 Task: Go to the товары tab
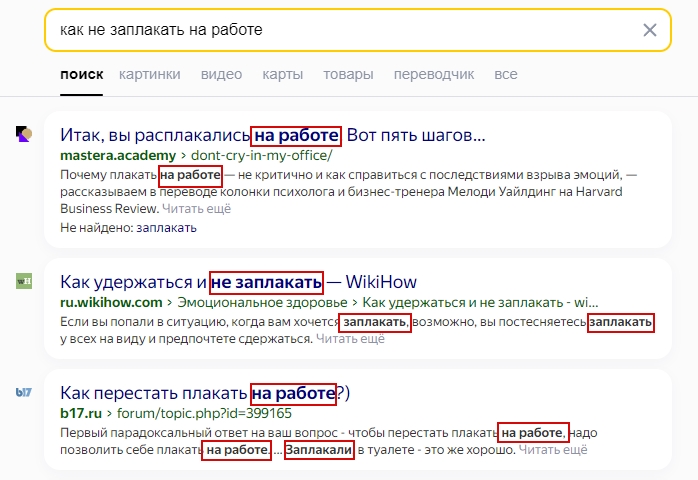348,74
